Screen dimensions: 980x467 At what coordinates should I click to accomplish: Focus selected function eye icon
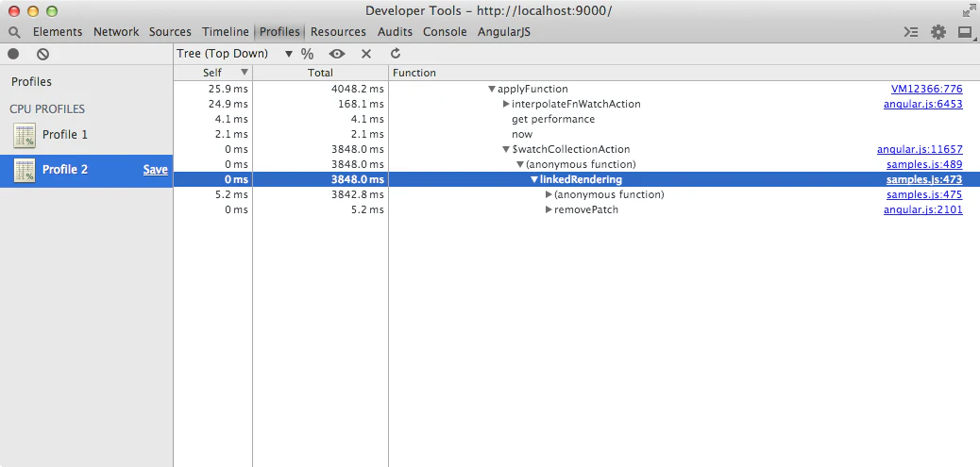point(337,55)
